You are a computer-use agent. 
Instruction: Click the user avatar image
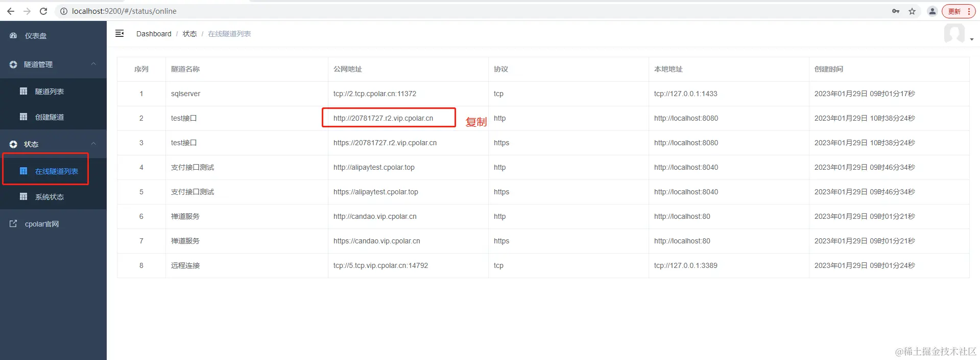tap(954, 34)
